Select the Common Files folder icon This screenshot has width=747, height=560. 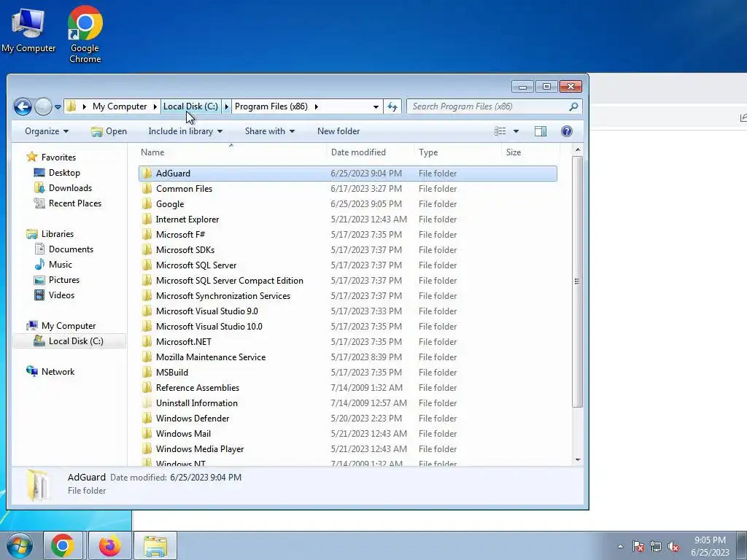tap(147, 189)
